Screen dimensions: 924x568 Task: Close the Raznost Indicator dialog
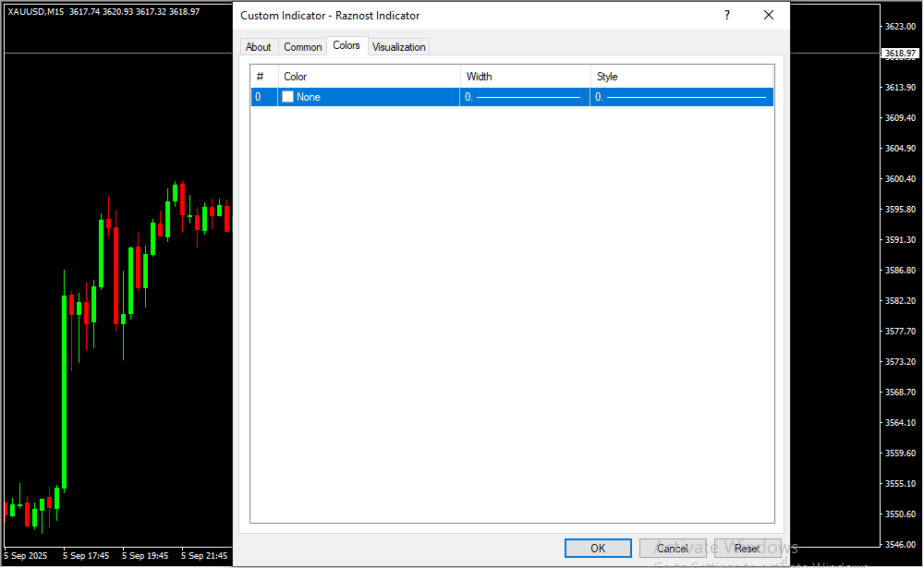768,16
